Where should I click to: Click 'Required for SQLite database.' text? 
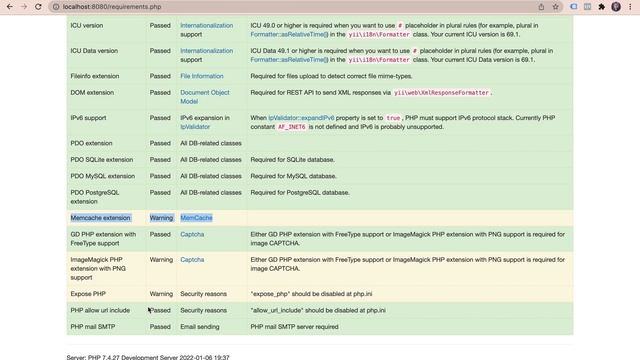point(293,160)
